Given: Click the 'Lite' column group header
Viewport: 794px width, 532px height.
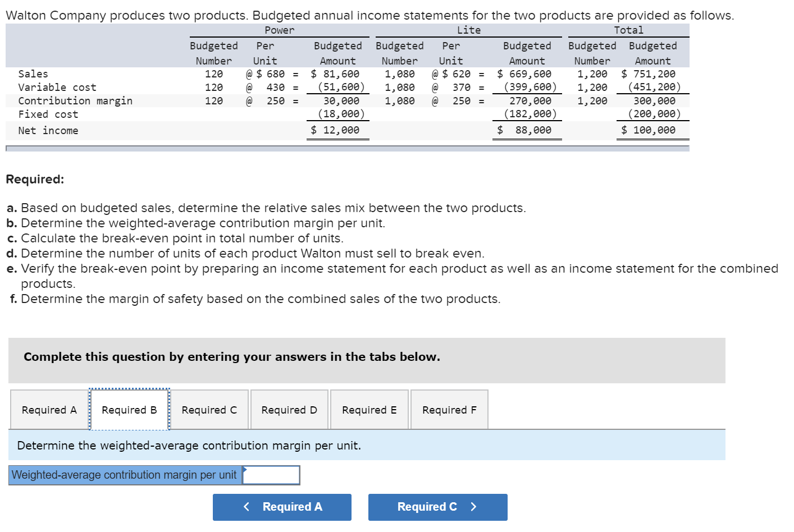Looking at the screenshot, I should 469,30.
